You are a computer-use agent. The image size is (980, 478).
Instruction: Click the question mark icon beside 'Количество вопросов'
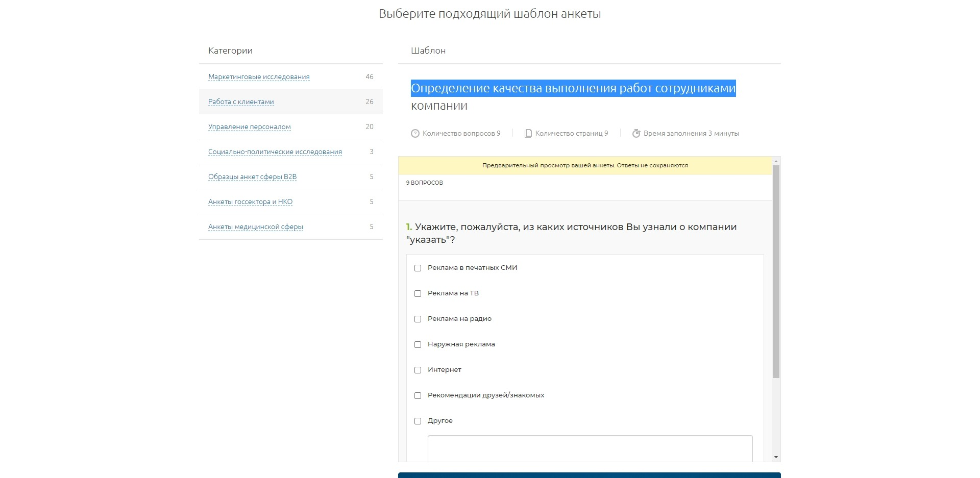point(415,134)
